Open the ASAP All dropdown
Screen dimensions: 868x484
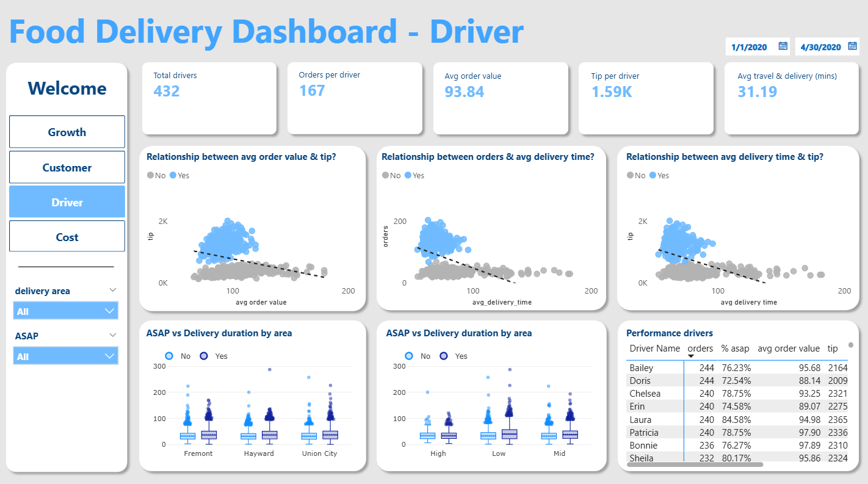pos(66,356)
